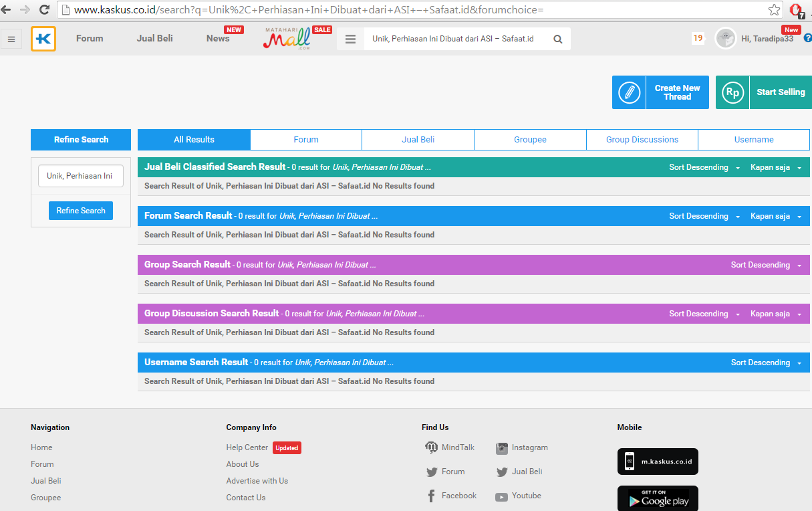Open Twitter Jual Beli link in footer

pos(519,472)
